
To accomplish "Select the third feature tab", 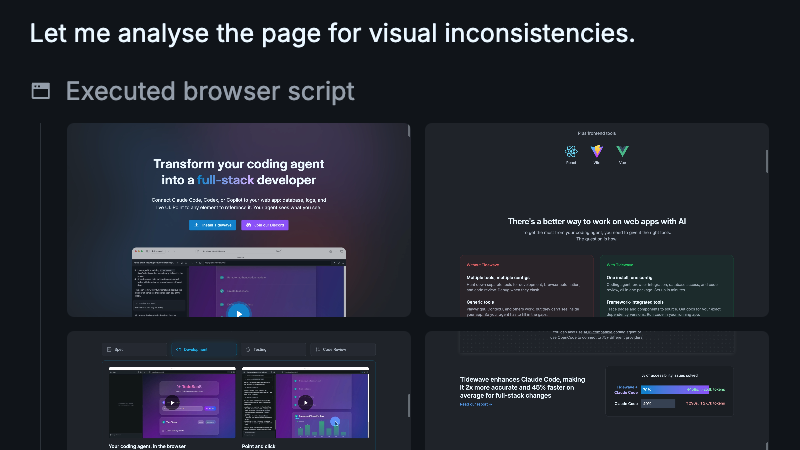I will pos(272,350).
